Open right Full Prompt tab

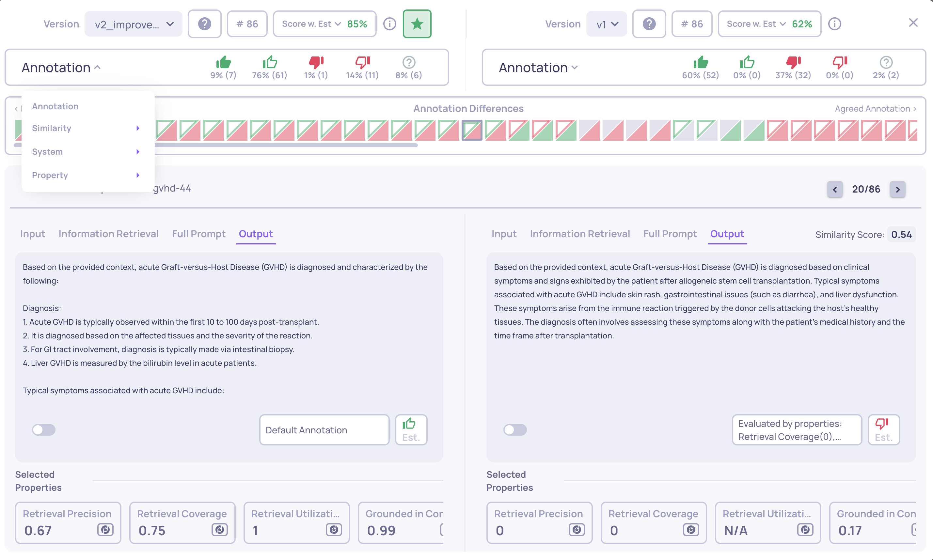pos(670,234)
